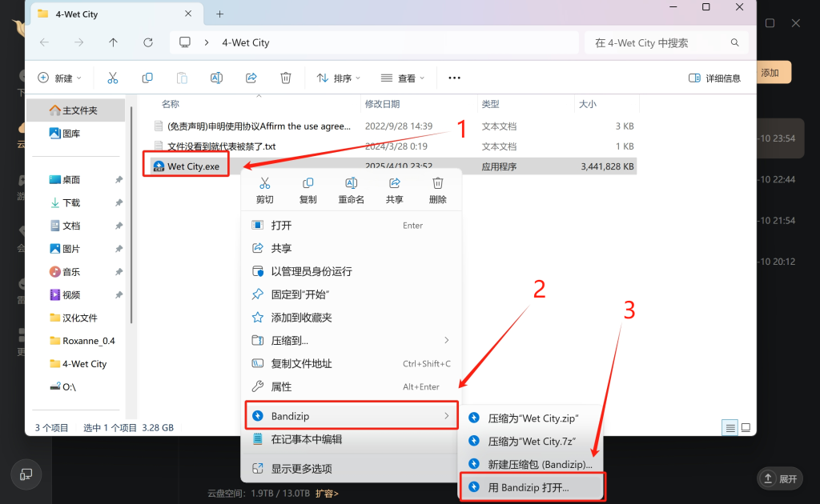The image size is (820, 504).
Task: Switch to the large icons view at bottom right
Action: [x=746, y=428]
